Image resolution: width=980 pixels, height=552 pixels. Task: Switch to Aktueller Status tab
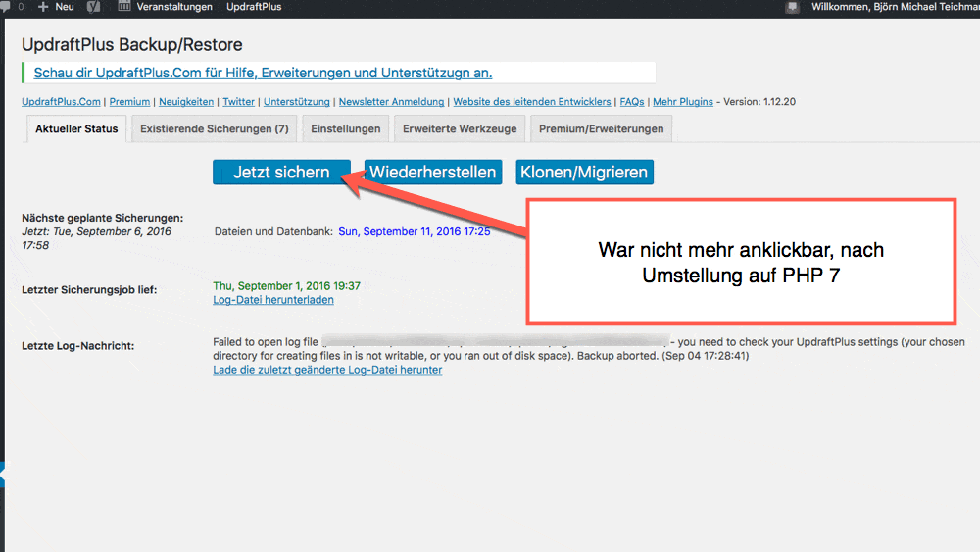pyautogui.click(x=76, y=128)
